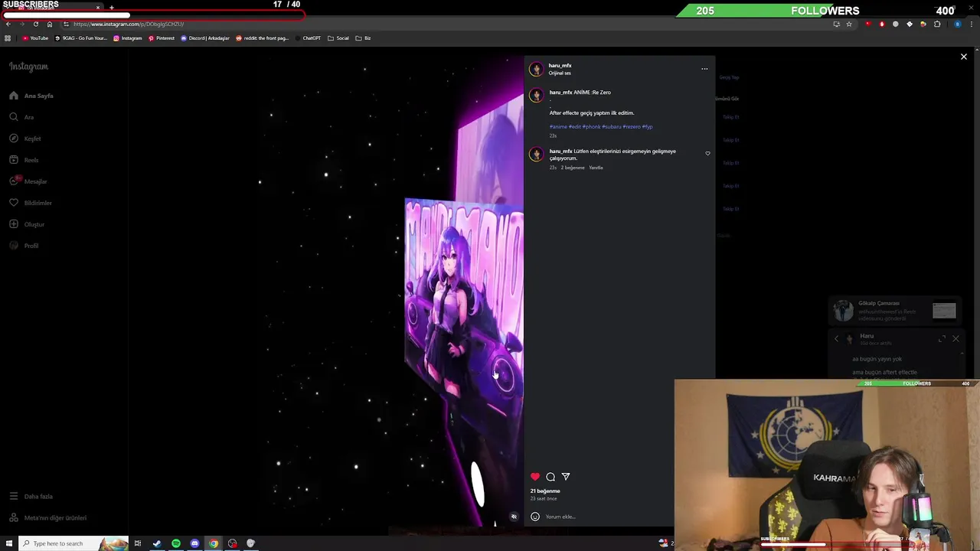Click the #anime hashtag

tap(558, 127)
